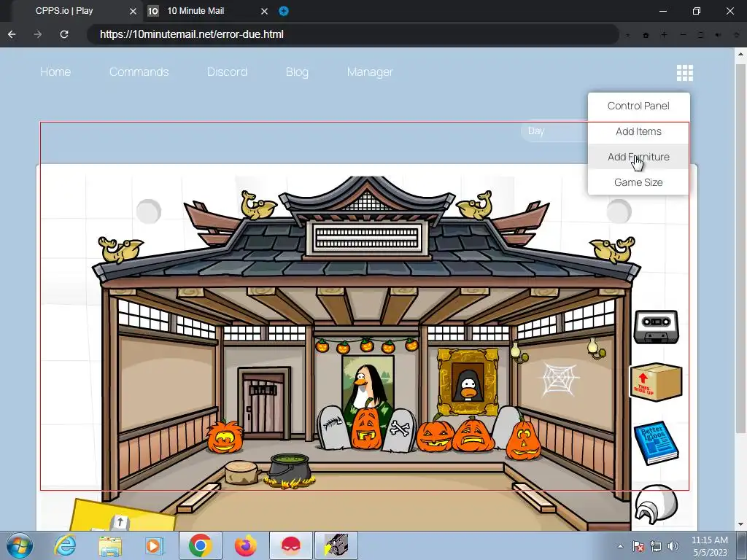Open Blog navigation link

point(298,72)
